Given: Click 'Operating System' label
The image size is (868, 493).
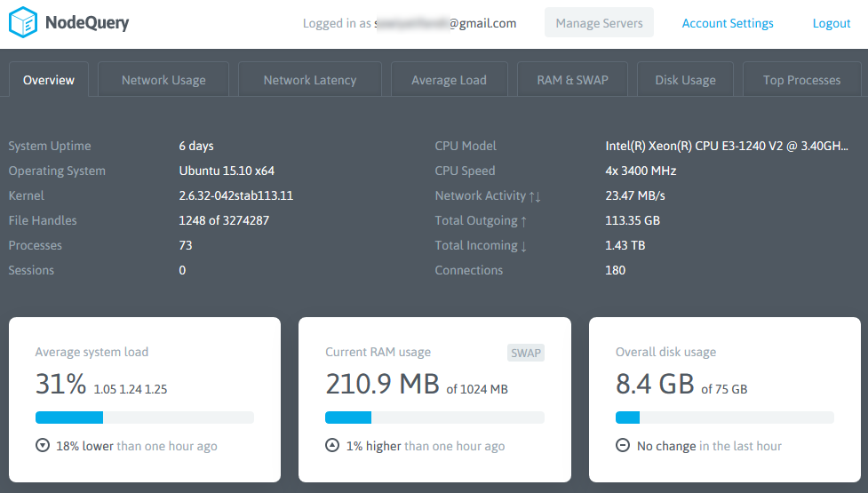Looking at the screenshot, I should click(x=57, y=171).
